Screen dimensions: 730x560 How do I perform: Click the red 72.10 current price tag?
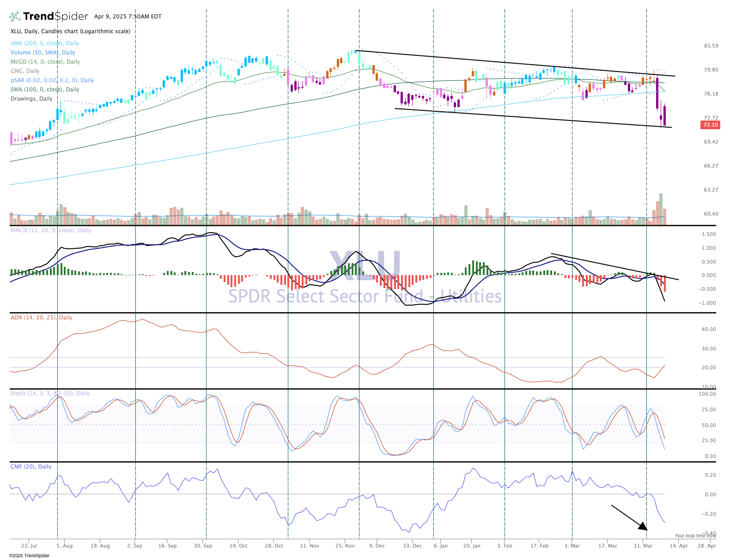click(x=710, y=125)
